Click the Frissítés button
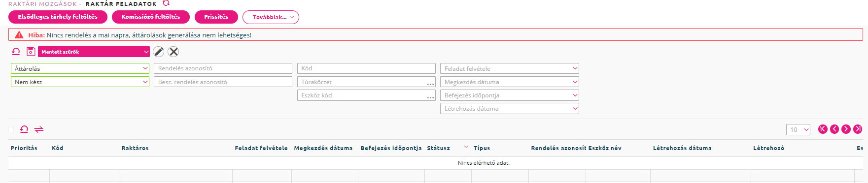The image size is (868, 183). pyautogui.click(x=216, y=17)
